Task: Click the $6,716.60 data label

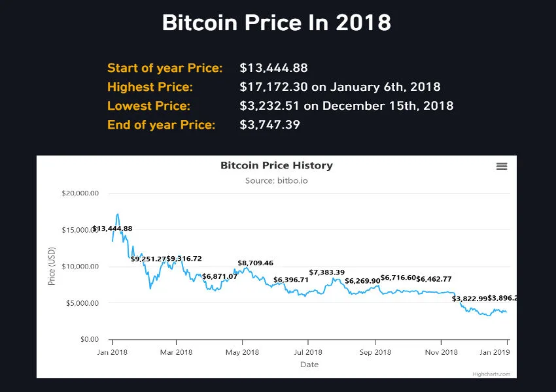Action: (398, 278)
